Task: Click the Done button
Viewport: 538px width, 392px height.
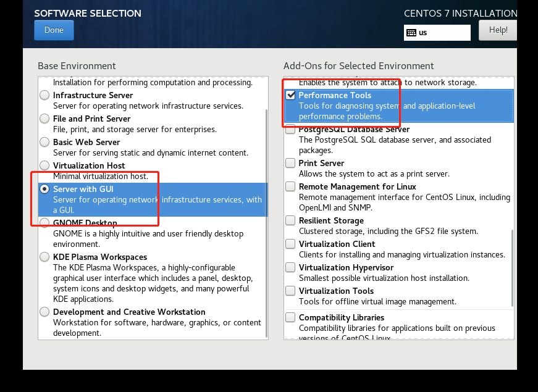Action: [x=54, y=30]
